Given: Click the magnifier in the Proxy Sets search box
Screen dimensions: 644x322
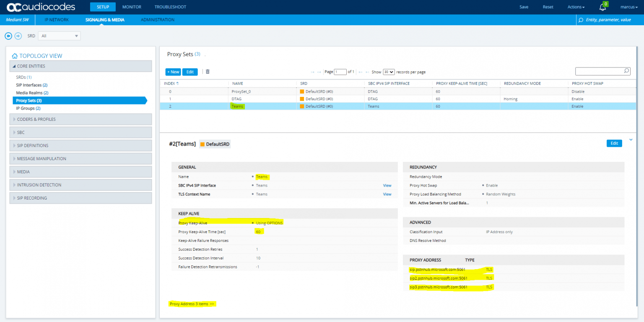Looking at the screenshot, I should (626, 71).
